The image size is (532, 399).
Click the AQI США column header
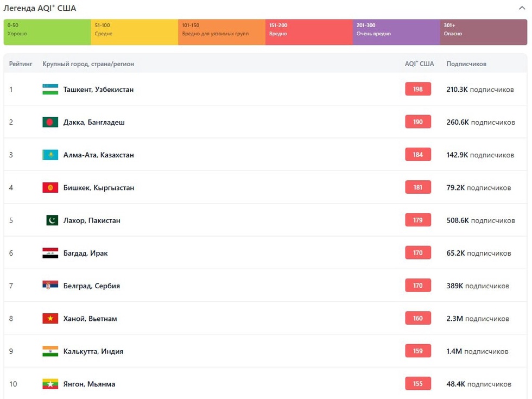(x=419, y=64)
